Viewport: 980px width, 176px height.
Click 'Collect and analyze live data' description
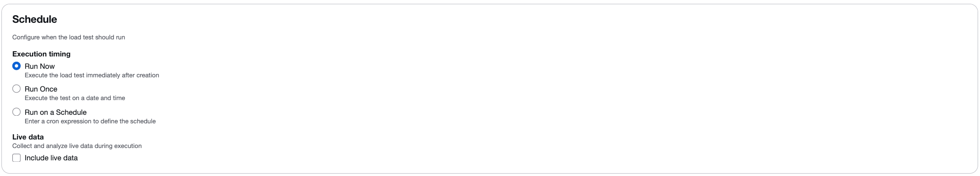pyautogui.click(x=77, y=146)
